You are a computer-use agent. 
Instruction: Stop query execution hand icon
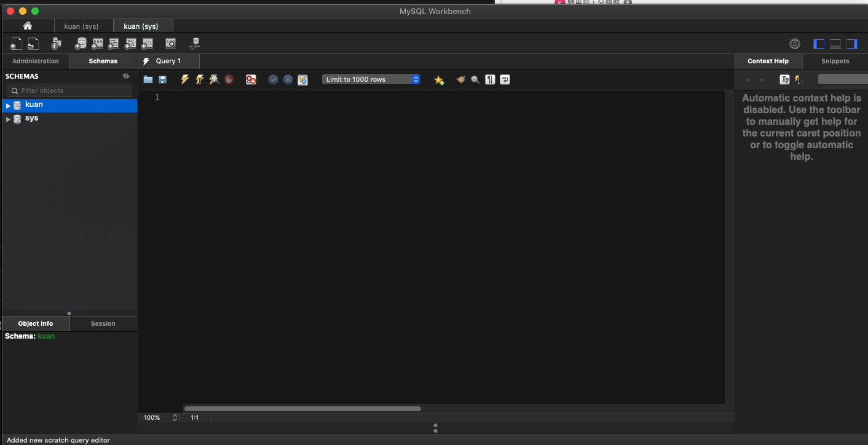[x=229, y=79]
